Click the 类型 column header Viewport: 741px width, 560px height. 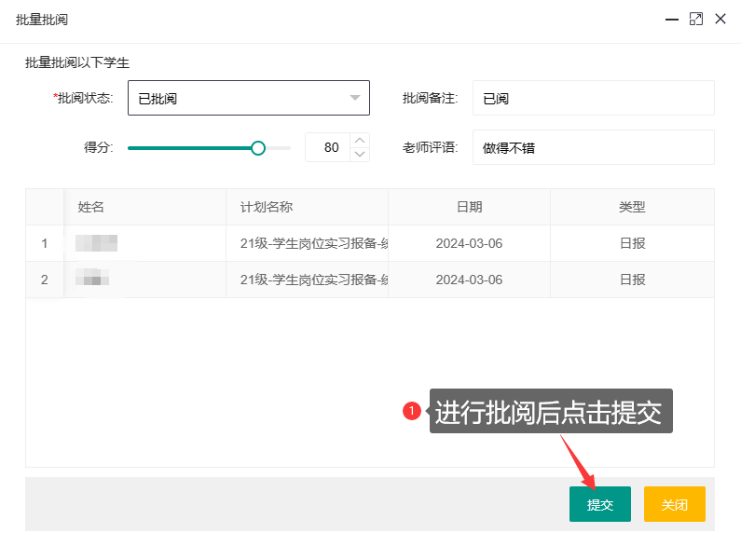(x=632, y=207)
